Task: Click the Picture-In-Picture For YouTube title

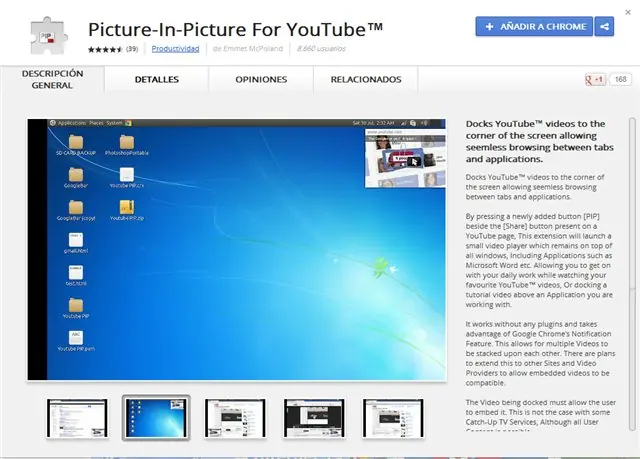Action: [x=236, y=29]
